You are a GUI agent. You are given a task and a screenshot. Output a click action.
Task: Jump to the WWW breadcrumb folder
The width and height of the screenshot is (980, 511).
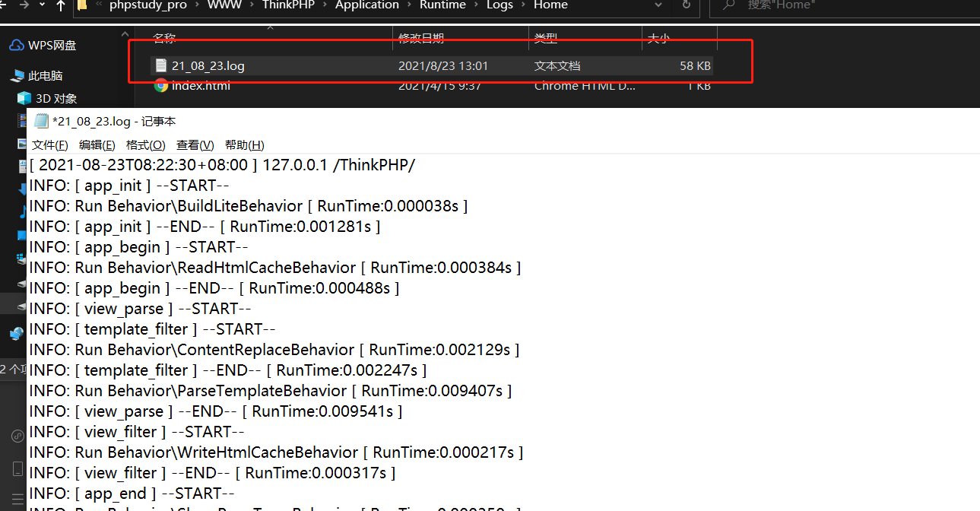point(224,5)
